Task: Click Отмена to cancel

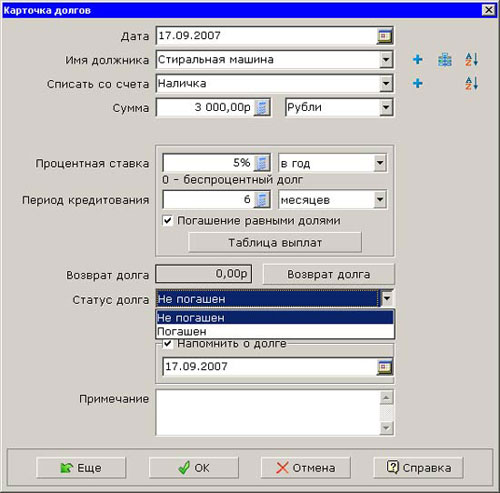Action: coord(306,468)
